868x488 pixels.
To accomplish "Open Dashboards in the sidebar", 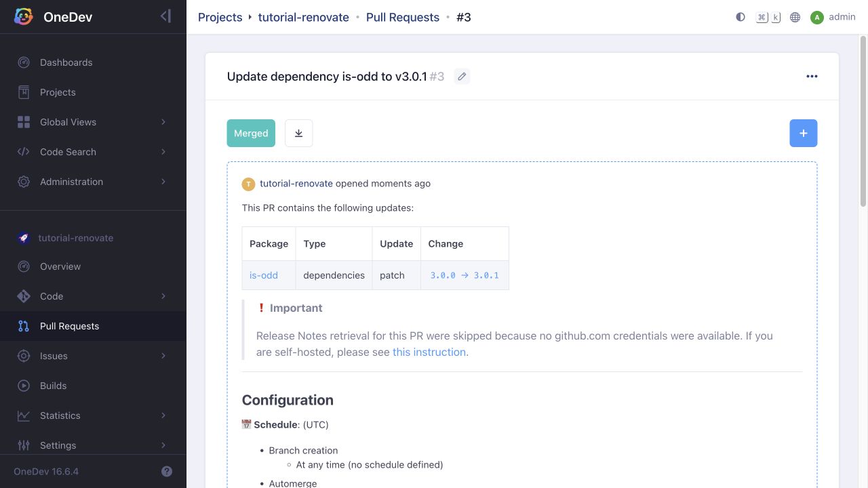I will (x=93, y=62).
